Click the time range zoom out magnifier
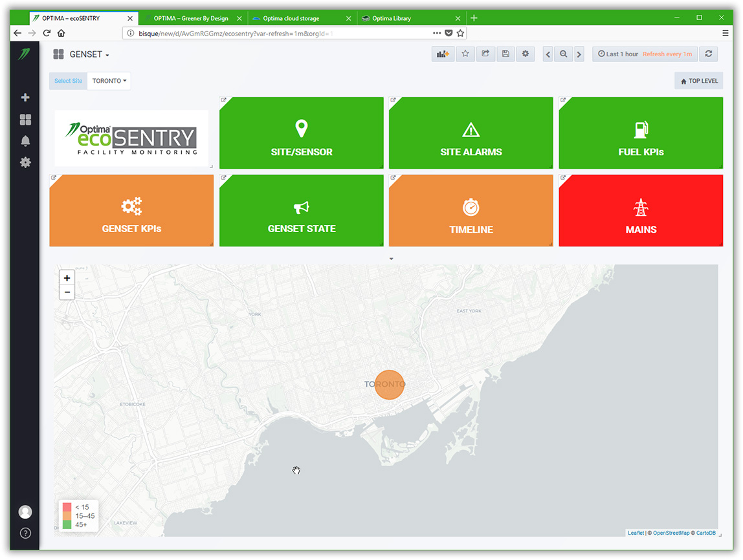The height and width of the screenshot is (560, 743). pyautogui.click(x=564, y=54)
